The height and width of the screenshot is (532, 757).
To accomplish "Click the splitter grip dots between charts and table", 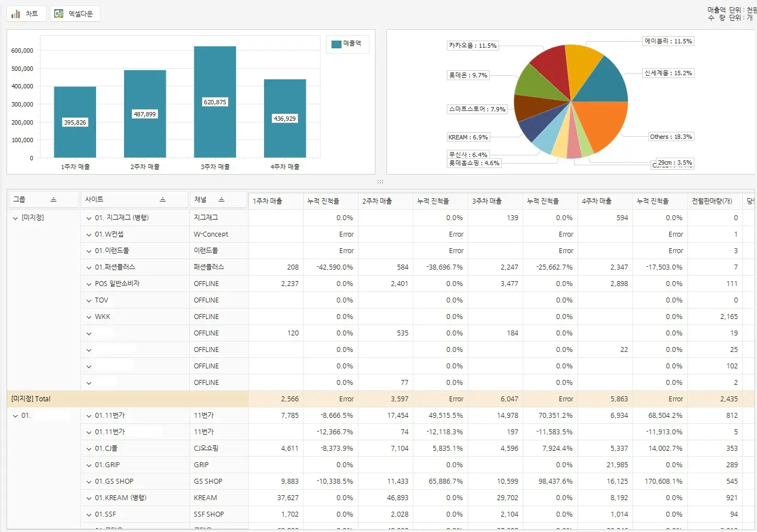I will (x=380, y=182).
